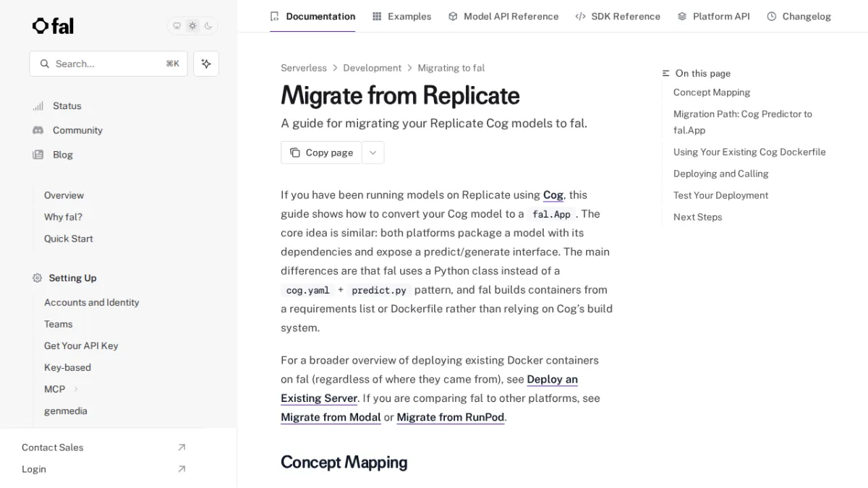Click Contact Sales link
868x488 pixels.
(x=53, y=448)
